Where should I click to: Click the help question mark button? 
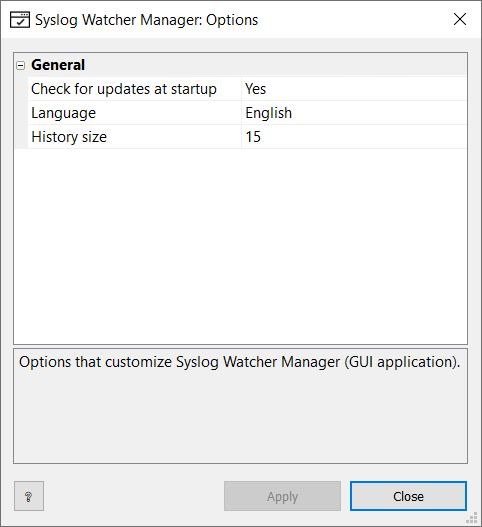tap(29, 496)
